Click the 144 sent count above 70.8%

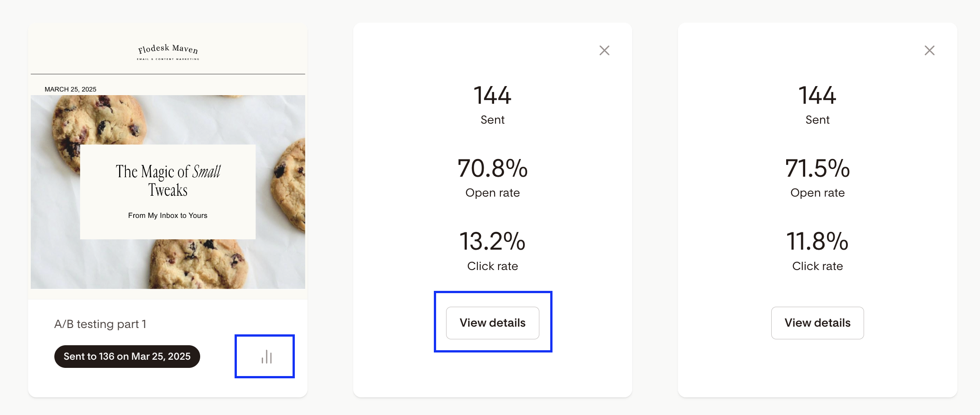(x=492, y=96)
